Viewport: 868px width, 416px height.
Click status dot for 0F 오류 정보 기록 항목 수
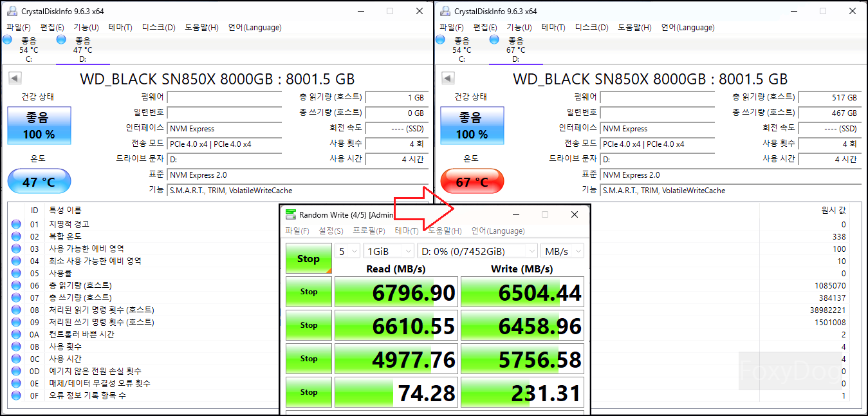click(x=16, y=395)
